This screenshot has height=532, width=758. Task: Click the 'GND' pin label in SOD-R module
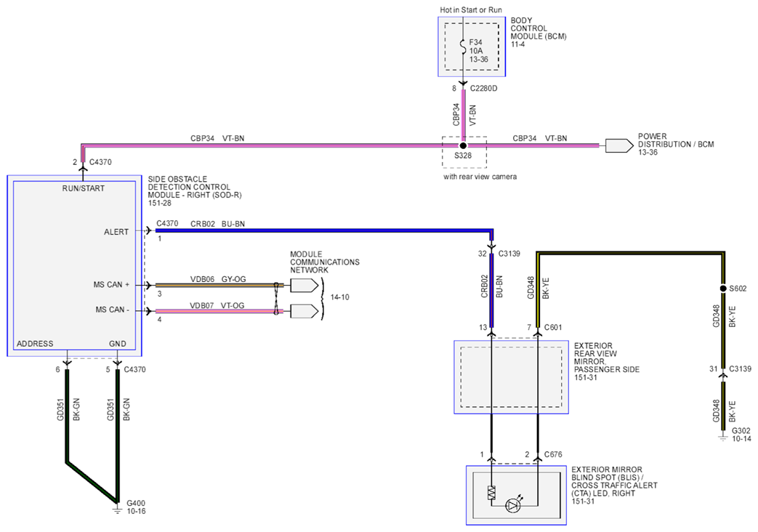coord(118,343)
